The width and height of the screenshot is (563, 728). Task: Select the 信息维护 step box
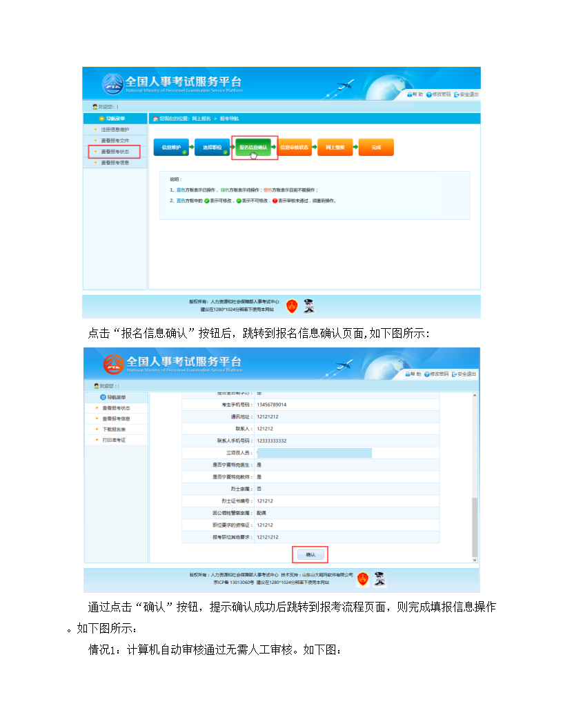click(172, 147)
